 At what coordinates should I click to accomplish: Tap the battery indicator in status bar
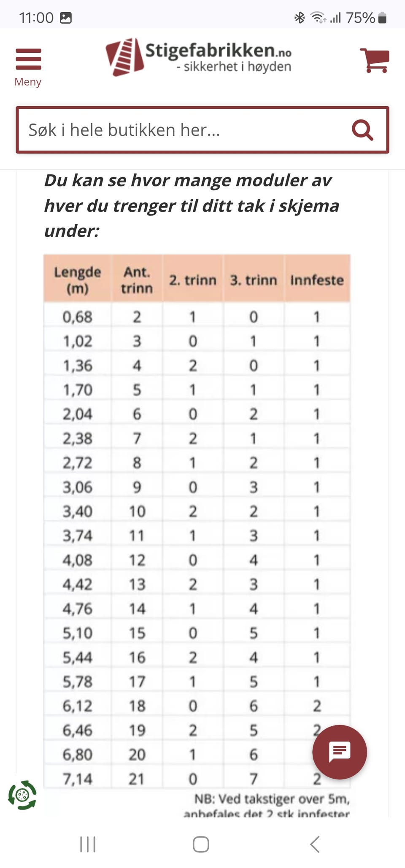382,18
